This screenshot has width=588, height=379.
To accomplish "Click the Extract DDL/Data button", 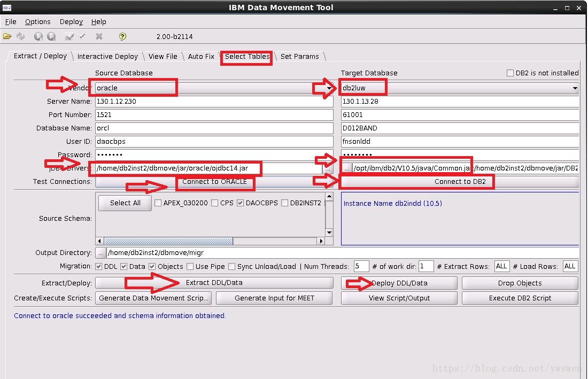I will (x=214, y=283).
